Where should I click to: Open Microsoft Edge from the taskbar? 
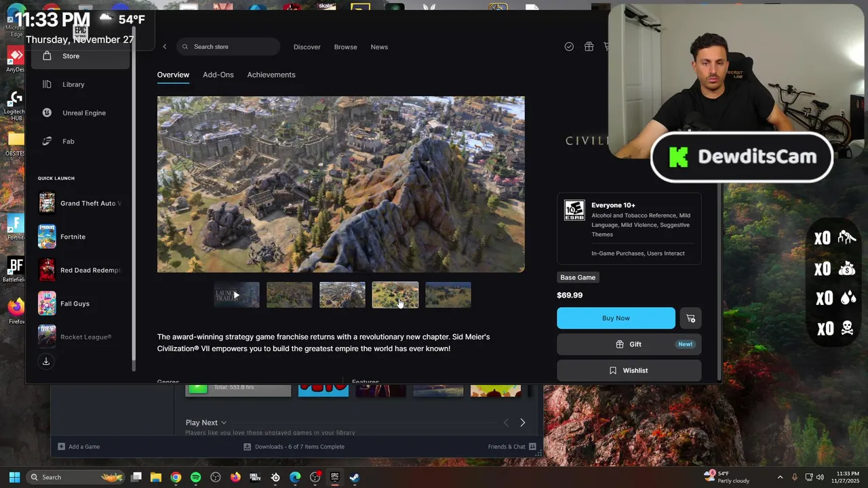pyautogui.click(x=295, y=477)
